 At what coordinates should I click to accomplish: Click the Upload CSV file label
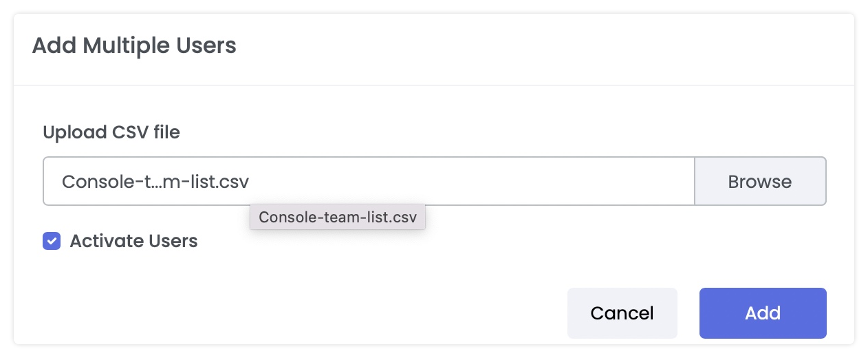pos(111,132)
